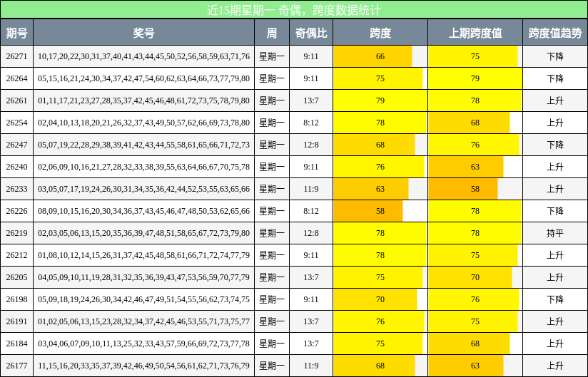The width and height of the screenshot is (588, 377).
Task: Click the winning numbers of issue 26191
Action: [x=144, y=321]
